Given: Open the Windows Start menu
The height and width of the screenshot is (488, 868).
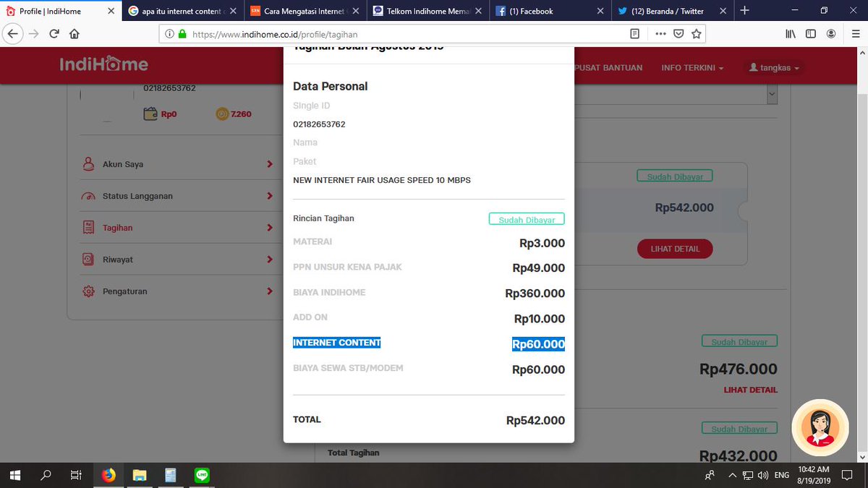Looking at the screenshot, I should click(14, 475).
